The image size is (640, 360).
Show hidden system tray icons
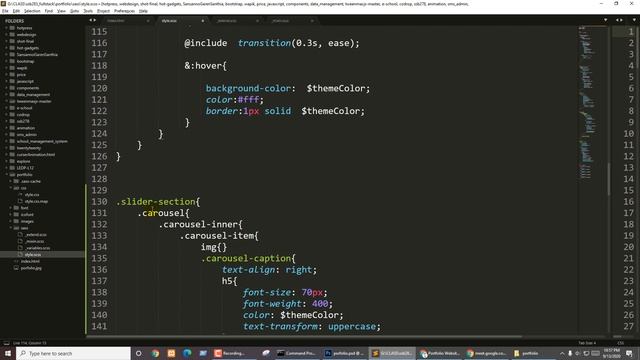[x=562, y=353]
